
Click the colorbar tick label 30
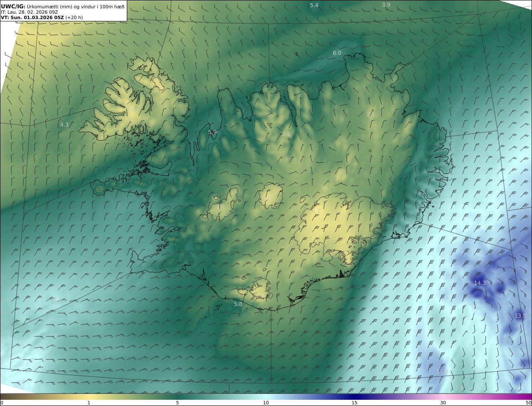[443, 403]
